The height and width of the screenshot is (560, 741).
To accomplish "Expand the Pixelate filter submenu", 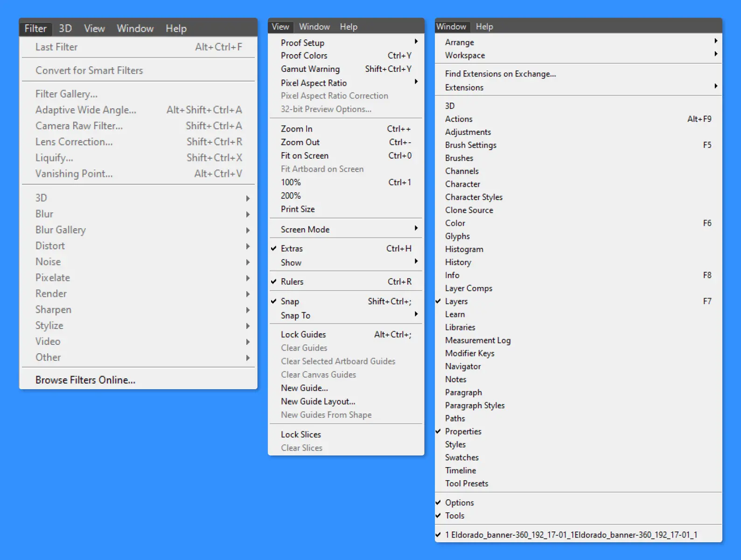I will point(138,278).
